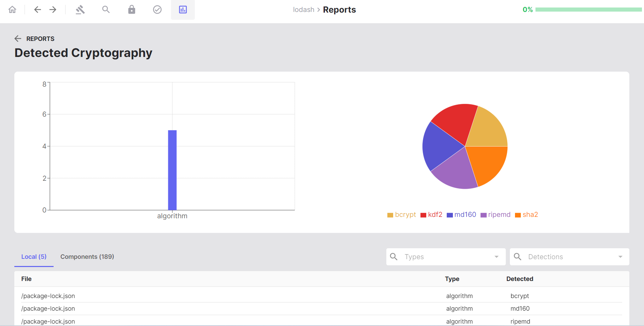Click the kdf2 legend label
644x326 pixels.
pyautogui.click(x=435, y=214)
